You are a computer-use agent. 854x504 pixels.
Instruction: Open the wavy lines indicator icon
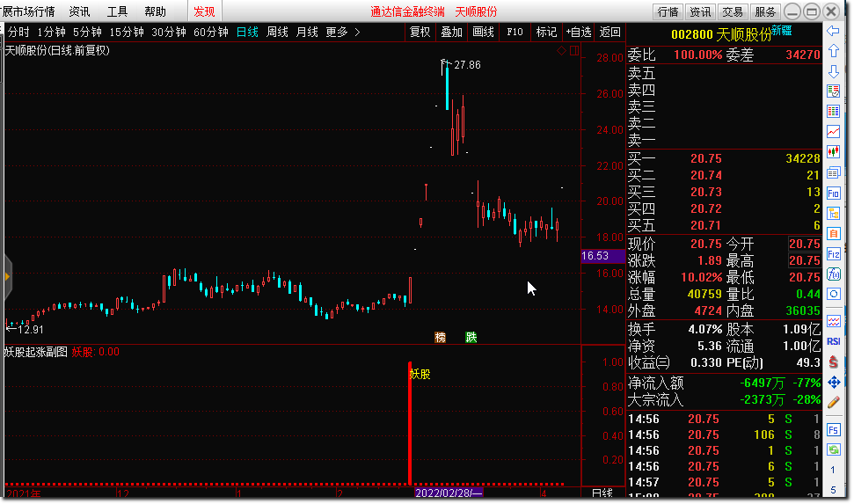pyautogui.click(x=833, y=321)
